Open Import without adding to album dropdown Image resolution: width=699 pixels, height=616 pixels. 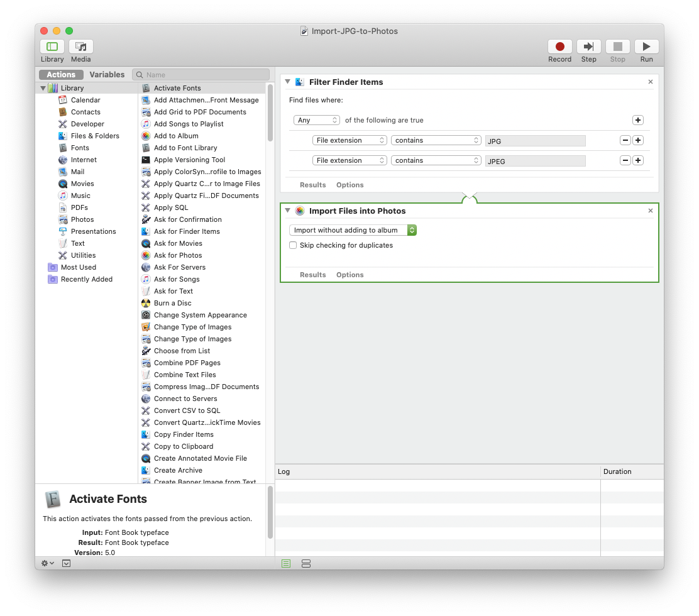point(353,230)
